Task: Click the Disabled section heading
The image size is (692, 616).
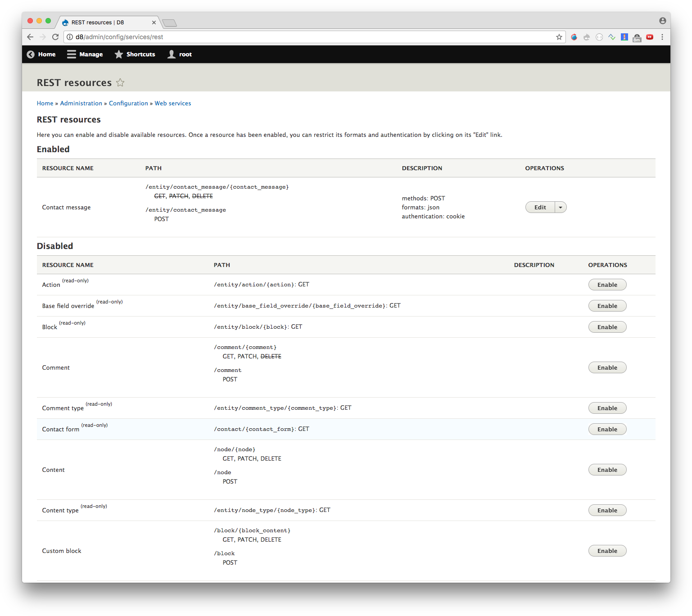Action: click(55, 246)
